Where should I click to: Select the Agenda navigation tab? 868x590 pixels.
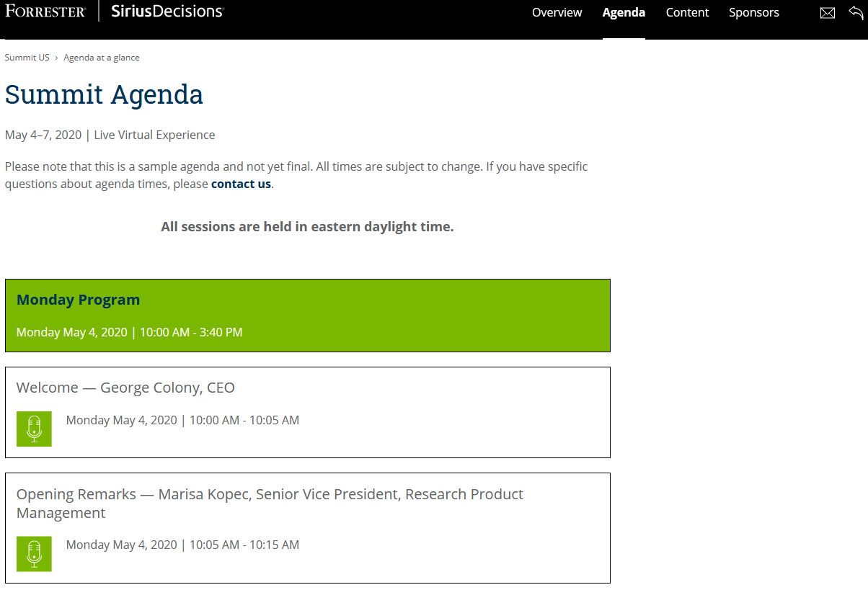pyautogui.click(x=624, y=13)
